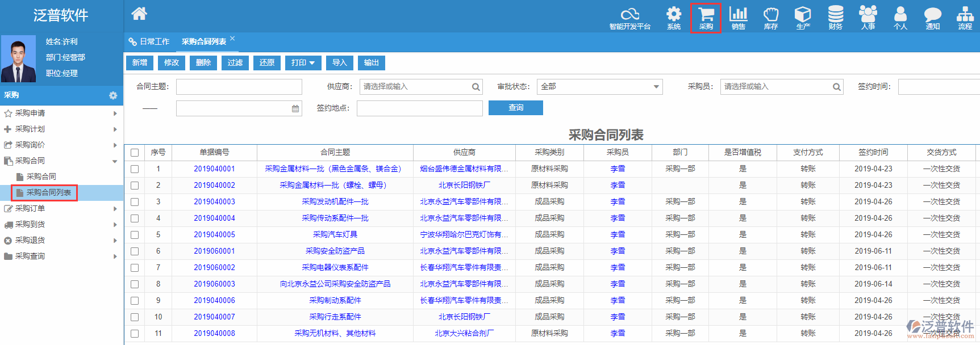The height and width of the screenshot is (345, 980).
Task: Click the home icon in top bar
Action: point(139,14)
